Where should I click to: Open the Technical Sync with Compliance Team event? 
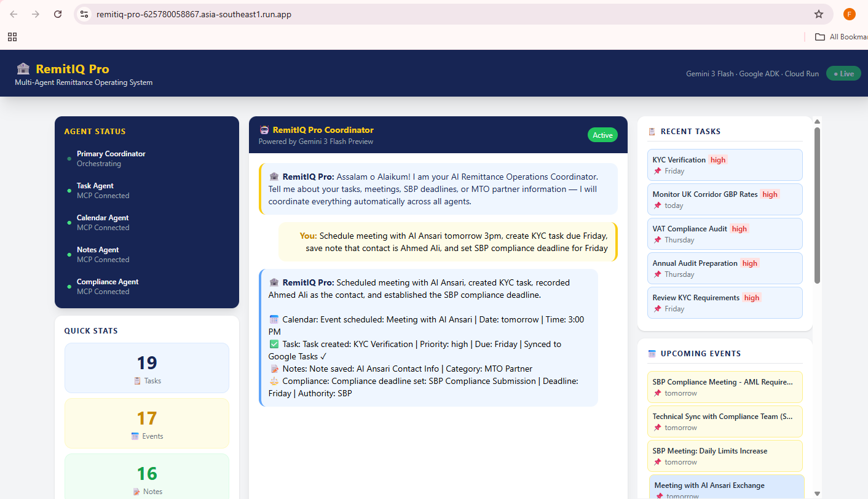tap(725, 421)
